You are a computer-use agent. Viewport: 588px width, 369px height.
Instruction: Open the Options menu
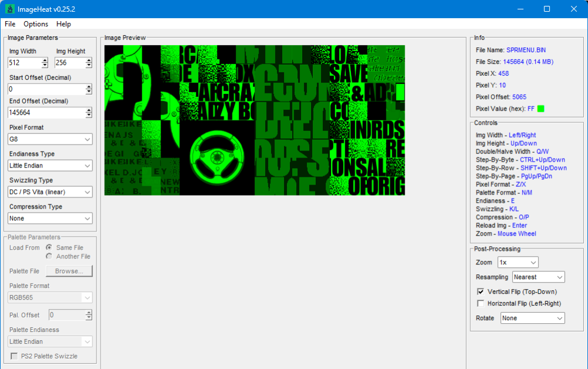click(x=36, y=24)
